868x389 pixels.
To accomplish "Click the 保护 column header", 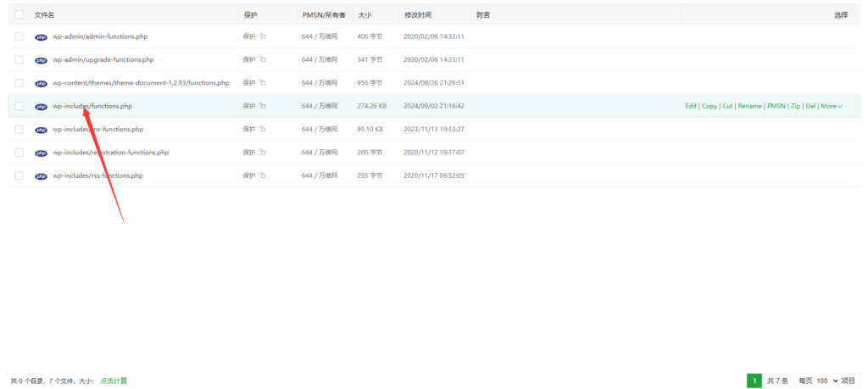I will point(250,15).
